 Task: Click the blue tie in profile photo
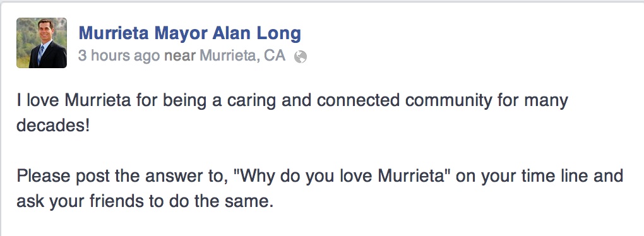40,54
